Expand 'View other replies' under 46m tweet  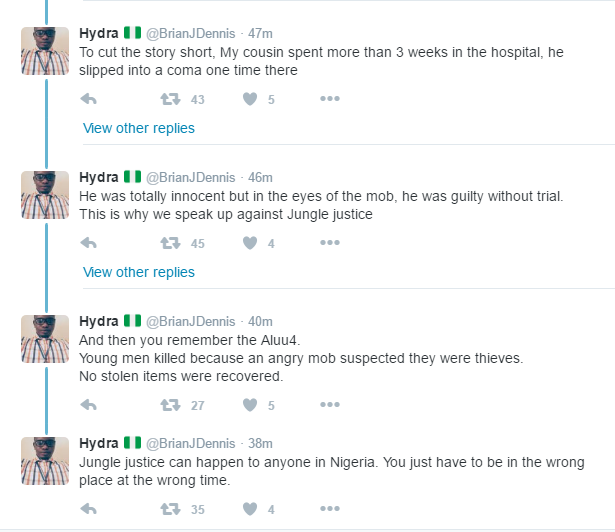click(x=139, y=272)
